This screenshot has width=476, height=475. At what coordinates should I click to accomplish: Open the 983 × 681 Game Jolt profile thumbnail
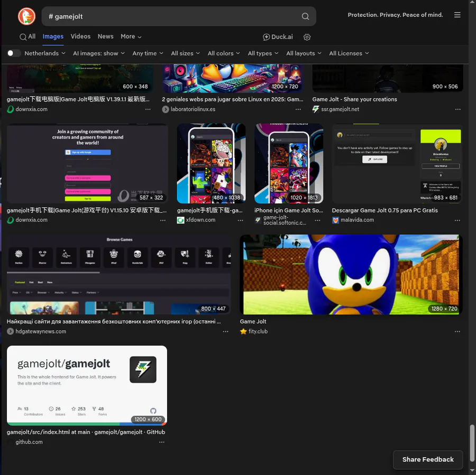[397, 163]
